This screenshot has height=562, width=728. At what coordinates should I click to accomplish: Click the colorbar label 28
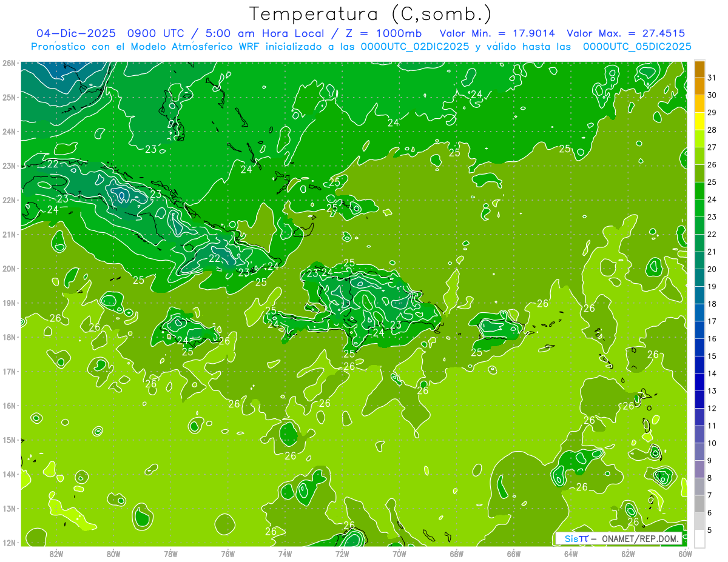coord(712,130)
